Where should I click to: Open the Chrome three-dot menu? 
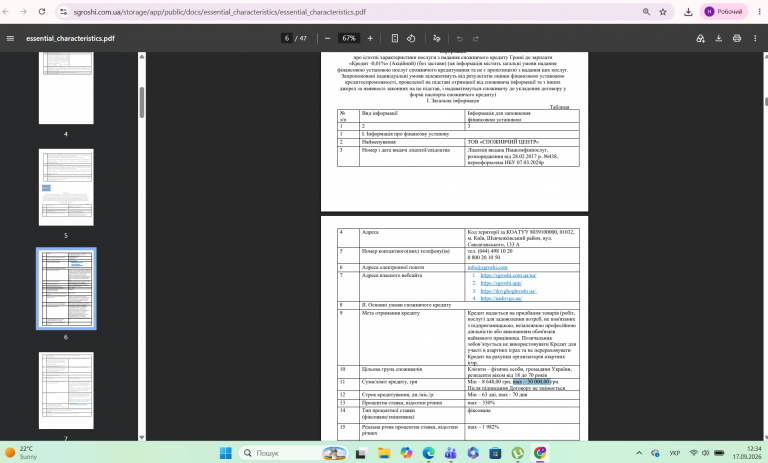pyautogui.click(x=759, y=12)
